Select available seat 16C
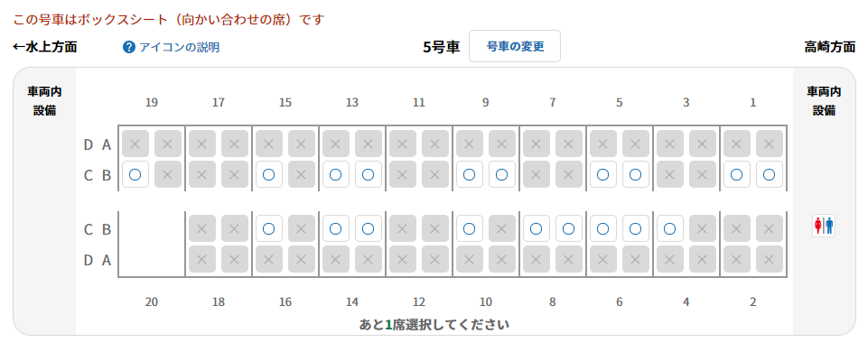Image resolution: width=868 pixels, height=352 pixels. point(269,228)
